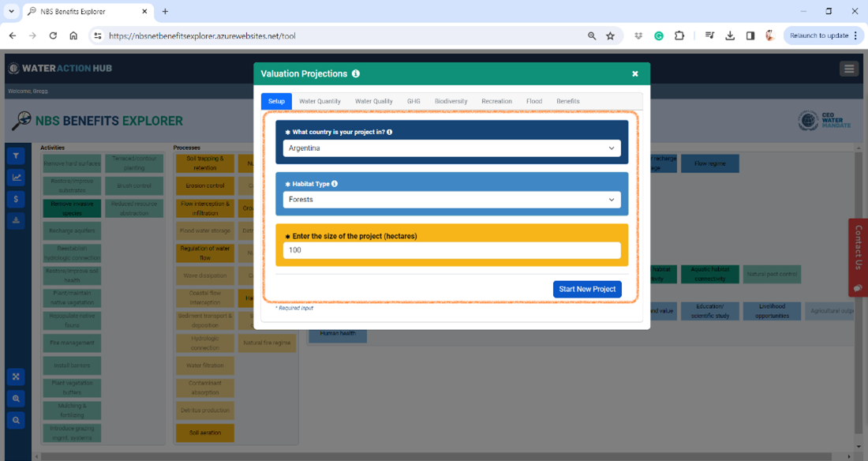Toggle the Brush control activity
The width and height of the screenshot is (868, 461).
pyautogui.click(x=134, y=186)
